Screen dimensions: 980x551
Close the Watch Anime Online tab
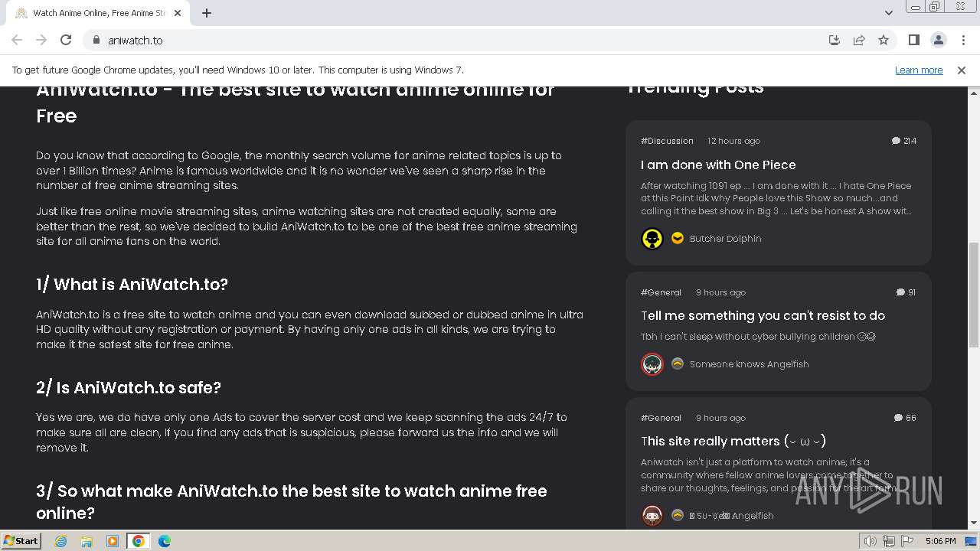(x=178, y=13)
